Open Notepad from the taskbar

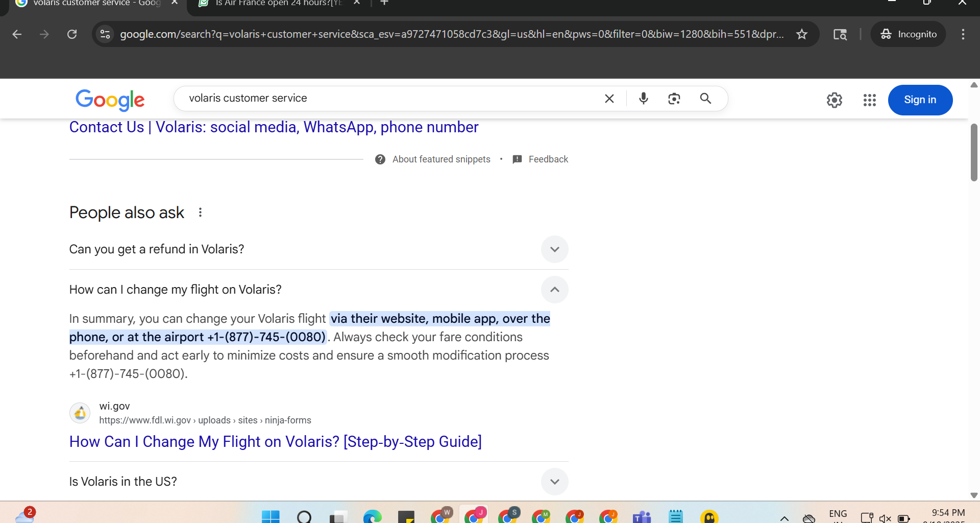(x=676, y=517)
